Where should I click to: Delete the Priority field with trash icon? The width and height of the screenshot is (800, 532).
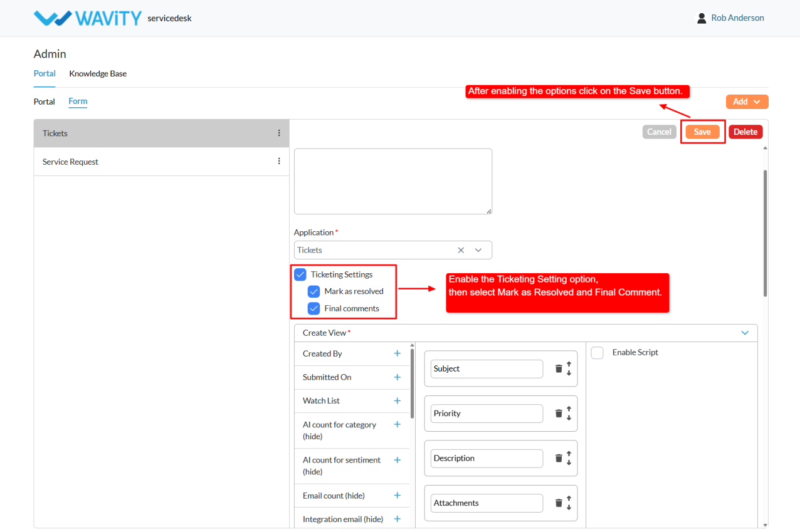559,414
